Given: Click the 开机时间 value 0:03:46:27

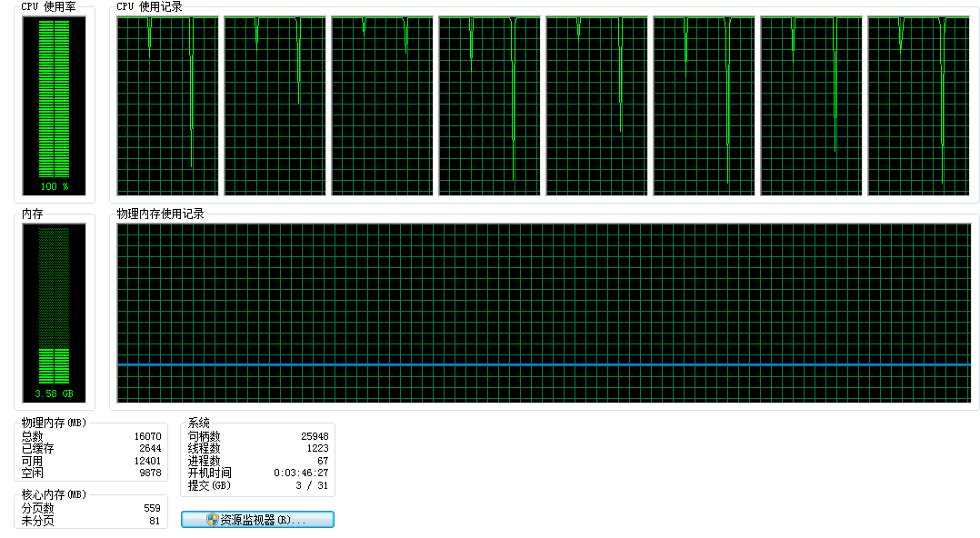Looking at the screenshot, I should coord(301,473).
